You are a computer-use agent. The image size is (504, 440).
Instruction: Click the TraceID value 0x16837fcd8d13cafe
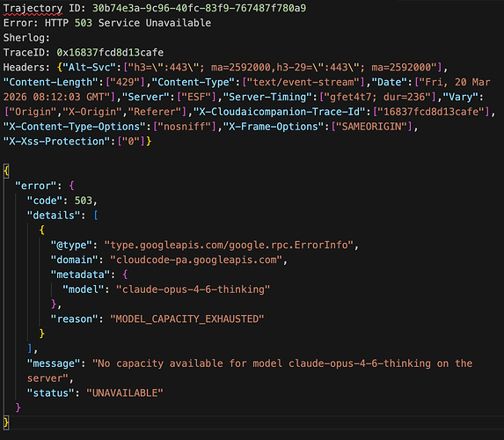(110, 53)
